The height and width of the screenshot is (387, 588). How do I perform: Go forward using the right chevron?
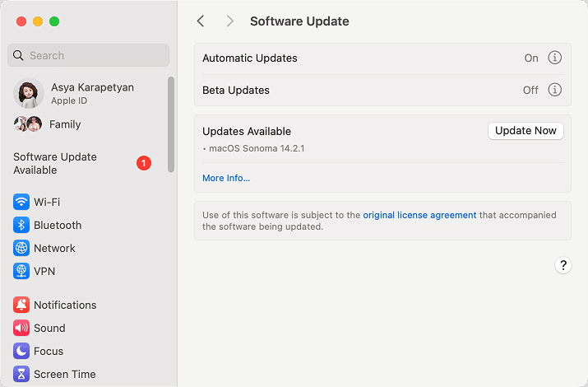229,21
